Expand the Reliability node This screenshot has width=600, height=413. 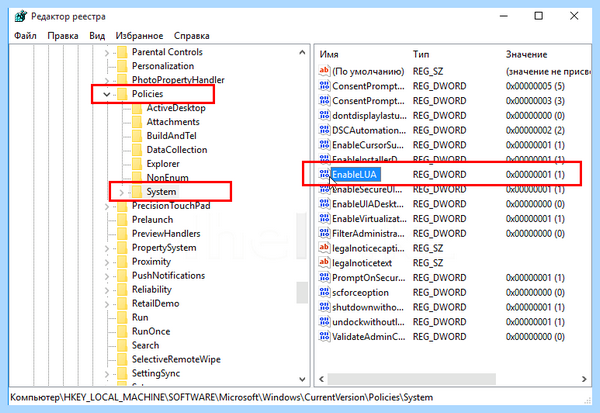tap(107, 290)
